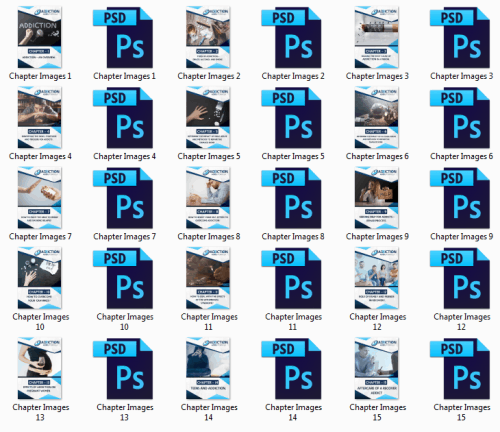Screen dimensions: 500x432
Task: Click the Chapter Images 14 PSD file icon
Action: [x=291, y=369]
